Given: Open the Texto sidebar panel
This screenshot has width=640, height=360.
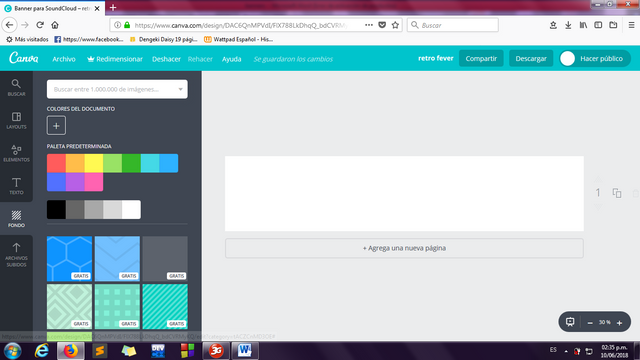Looking at the screenshot, I should [16, 186].
